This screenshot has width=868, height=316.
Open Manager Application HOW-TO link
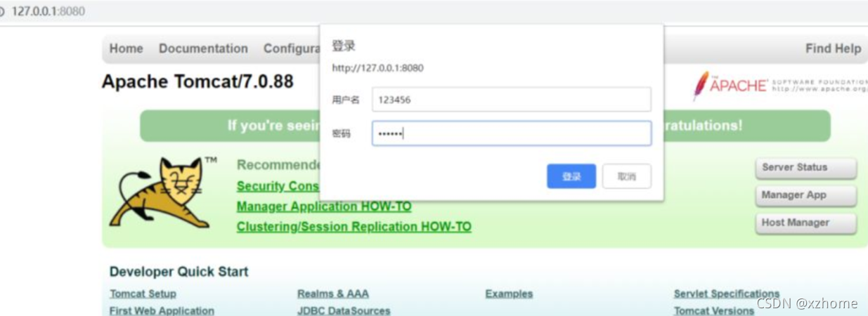pyautogui.click(x=324, y=206)
